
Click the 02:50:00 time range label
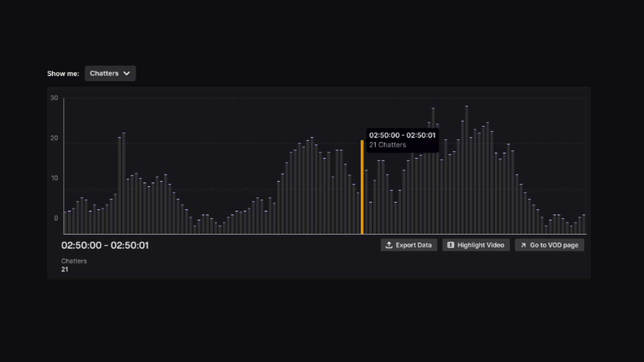point(105,245)
